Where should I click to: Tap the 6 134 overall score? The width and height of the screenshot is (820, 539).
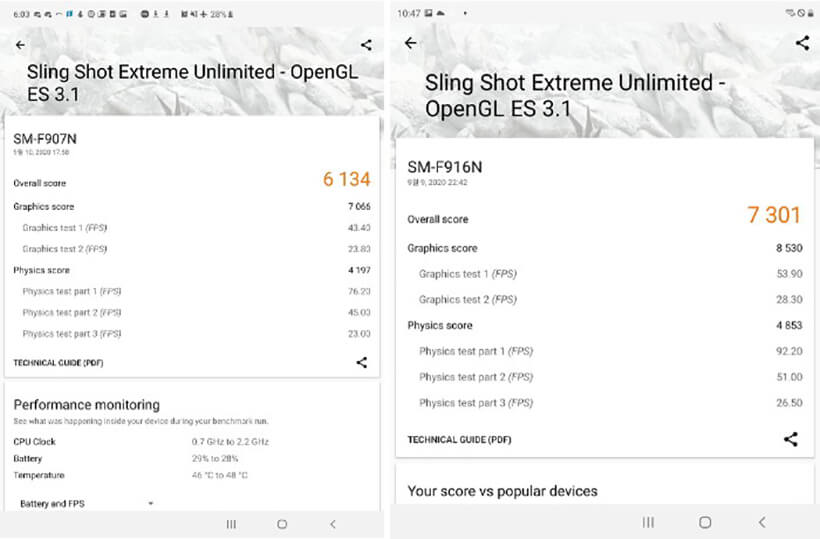coord(346,179)
